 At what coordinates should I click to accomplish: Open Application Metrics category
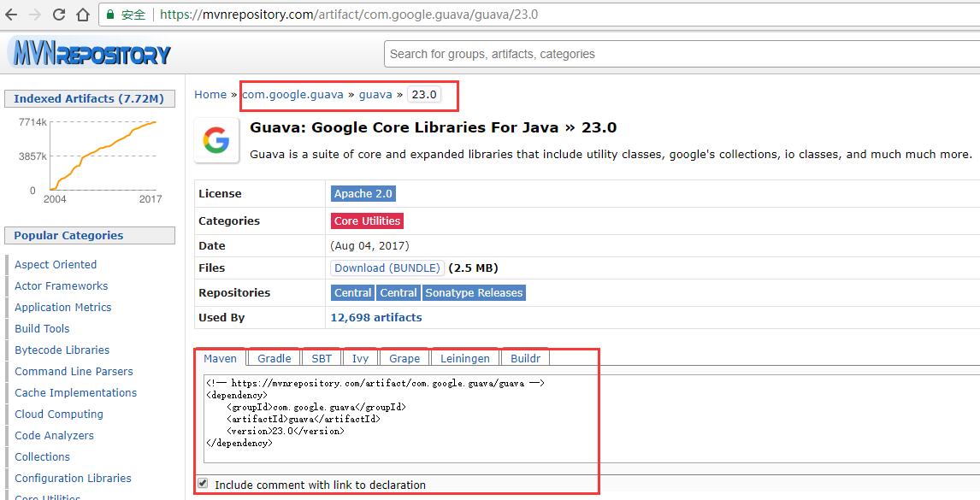pyautogui.click(x=63, y=307)
